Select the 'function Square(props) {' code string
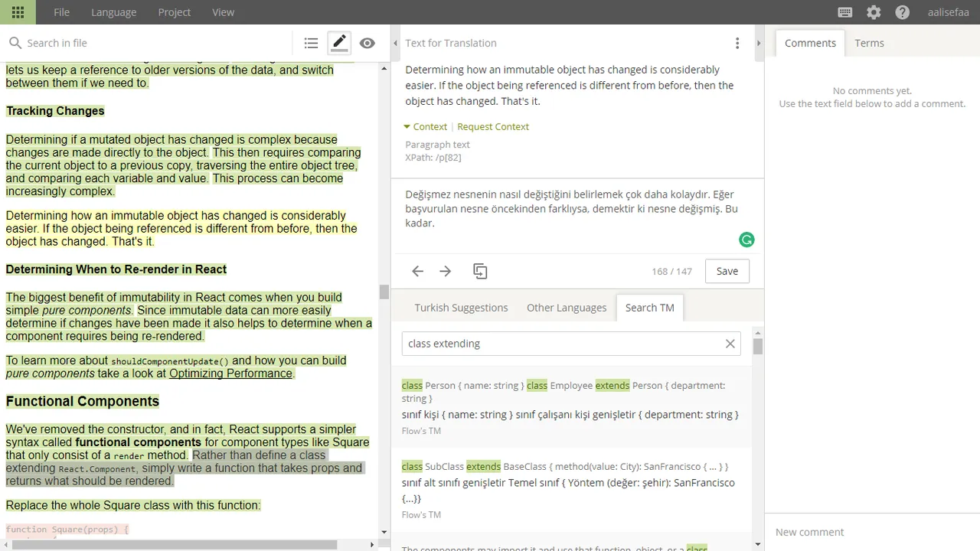Screen dimensions: 980x551 pyautogui.click(x=67, y=530)
